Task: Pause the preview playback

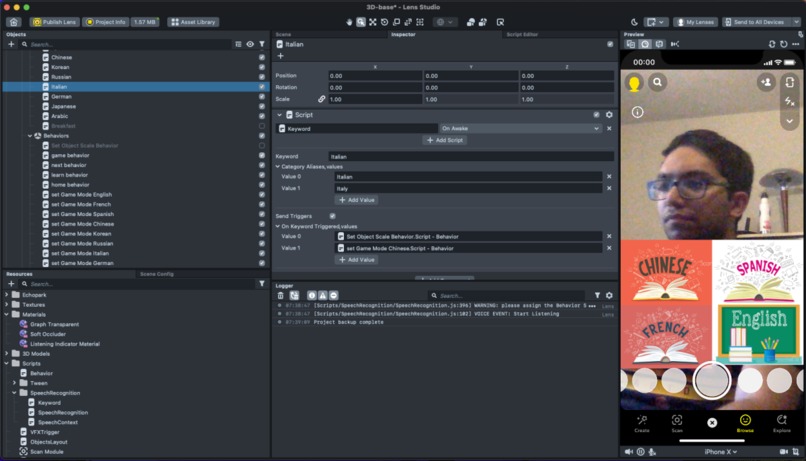Action: [640, 452]
